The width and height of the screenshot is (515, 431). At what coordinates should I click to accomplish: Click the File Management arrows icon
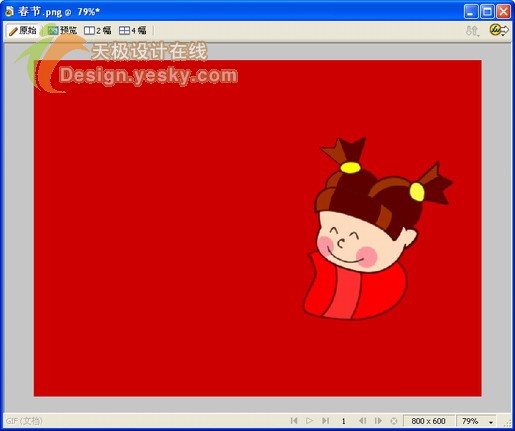(472, 31)
